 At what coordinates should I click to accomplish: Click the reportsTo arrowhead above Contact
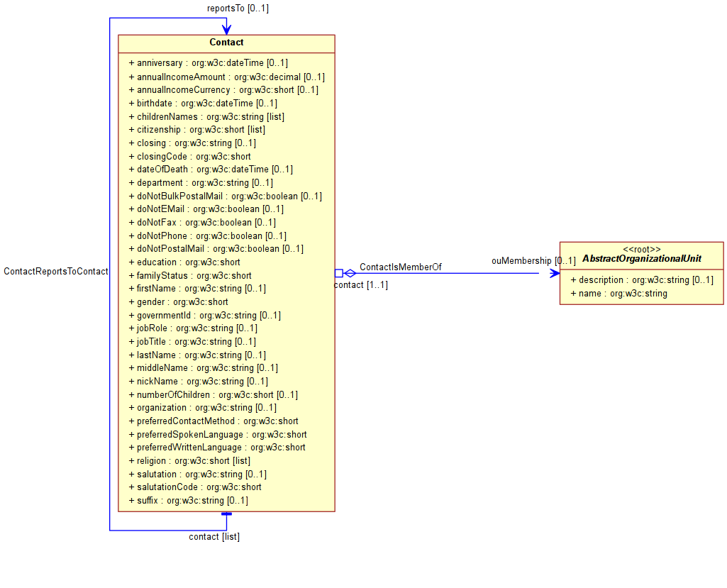click(x=226, y=29)
